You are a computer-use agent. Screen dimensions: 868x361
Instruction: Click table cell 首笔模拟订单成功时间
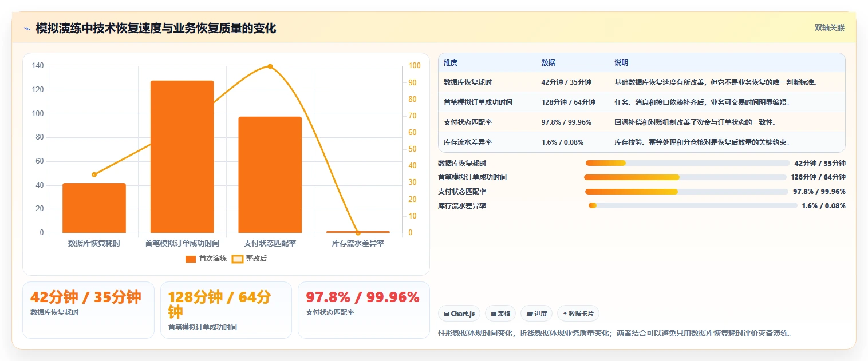coord(478,102)
